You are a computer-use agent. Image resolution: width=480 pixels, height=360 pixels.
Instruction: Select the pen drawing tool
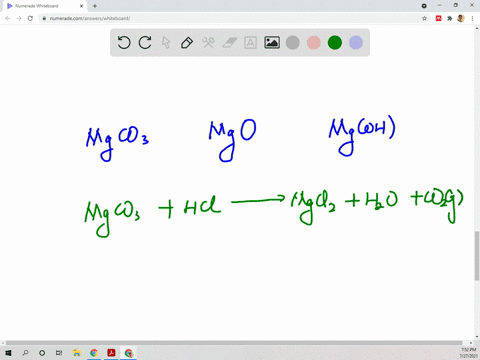pyautogui.click(x=187, y=43)
